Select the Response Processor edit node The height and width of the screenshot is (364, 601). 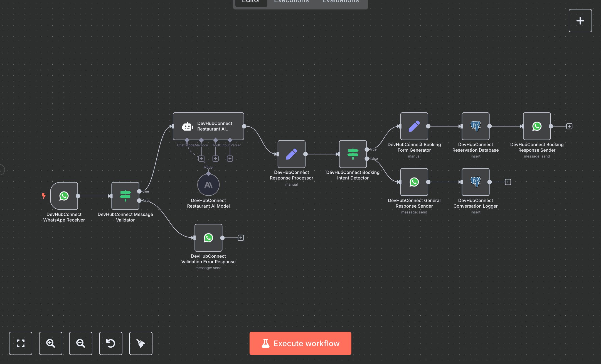pos(291,154)
